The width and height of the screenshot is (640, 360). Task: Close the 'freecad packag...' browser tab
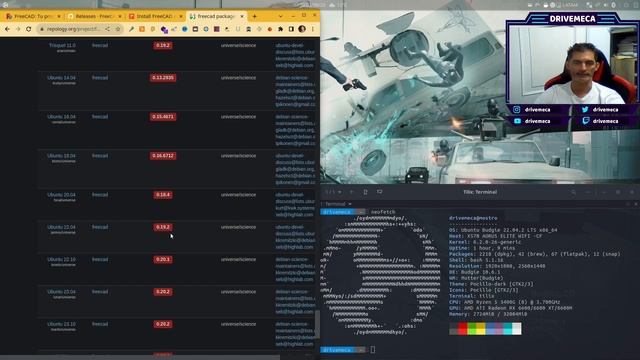[242, 16]
